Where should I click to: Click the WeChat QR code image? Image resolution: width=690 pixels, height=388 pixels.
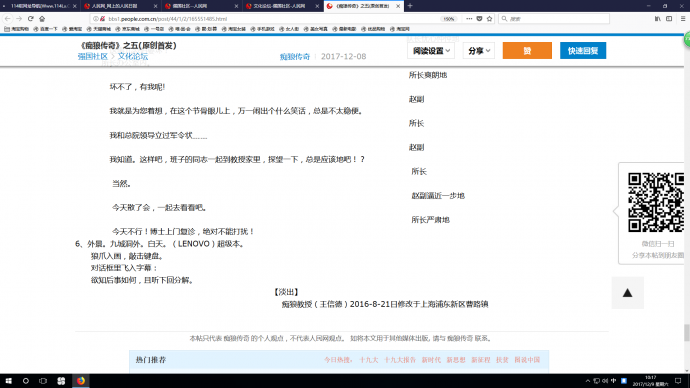tap(656, 202)
